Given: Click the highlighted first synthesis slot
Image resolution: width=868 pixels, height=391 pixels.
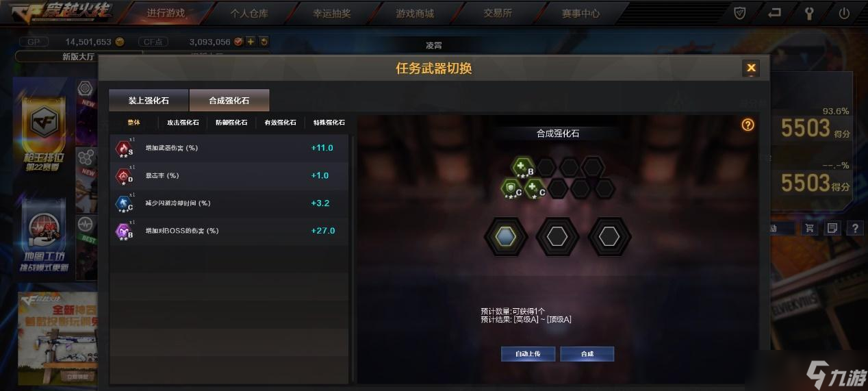Looking at the screenshot, I should [x=505, y=237].
